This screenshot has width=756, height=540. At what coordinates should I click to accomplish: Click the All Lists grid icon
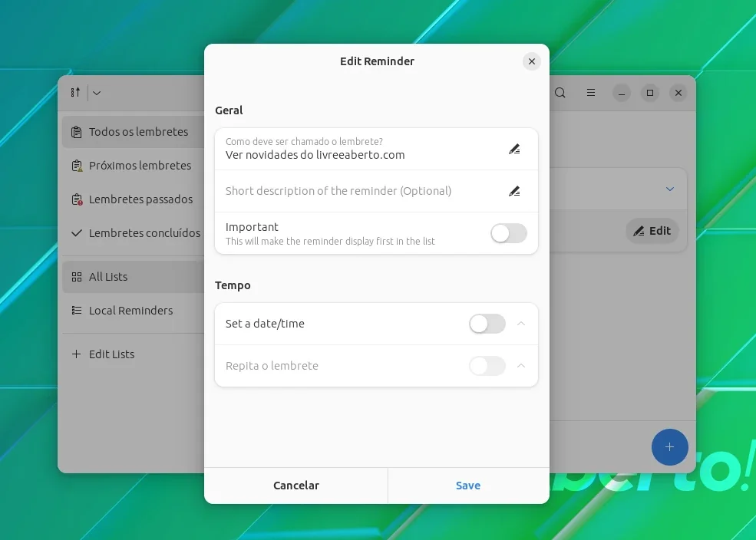point(77,277)
